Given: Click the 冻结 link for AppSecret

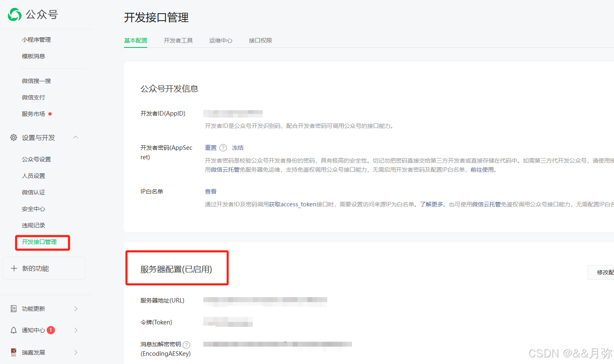Looking at the screenshot, I should click(x=238, y=148).
